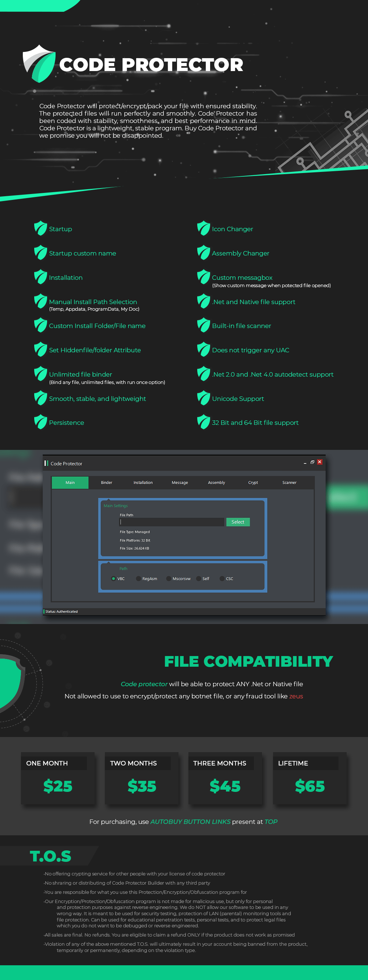The image size is (368, 980).
Task: Close the Code Protector window
Action: 320,462
